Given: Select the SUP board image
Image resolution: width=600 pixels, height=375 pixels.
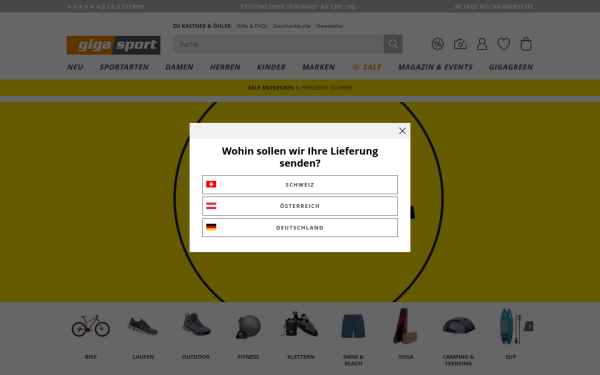Looking at the screenshot, I should (x=510, y=326).
